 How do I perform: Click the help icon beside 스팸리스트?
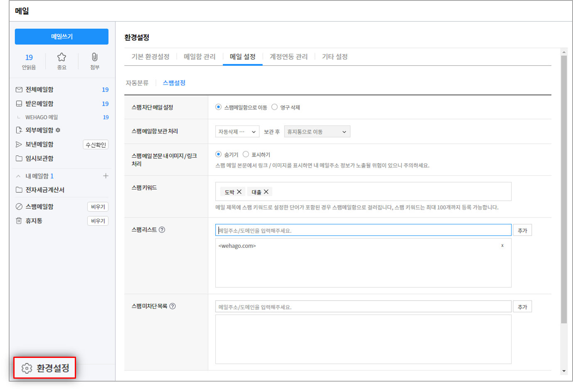coord(162,229)
